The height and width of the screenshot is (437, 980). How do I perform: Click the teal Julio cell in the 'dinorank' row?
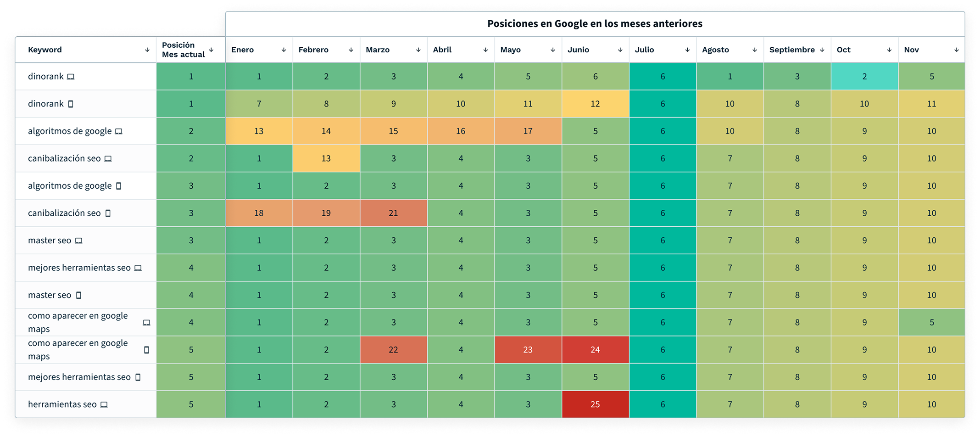663,77
